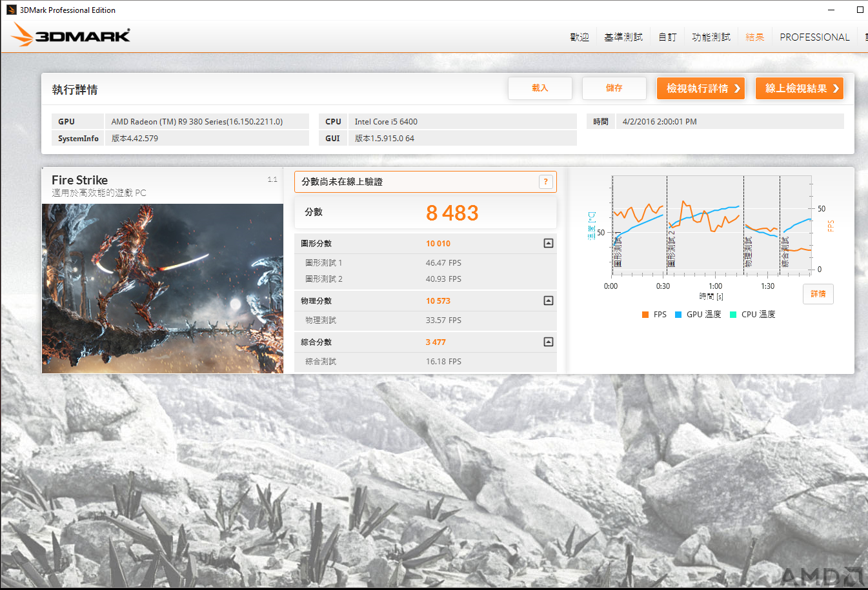Click the 載入 button
Viewport: 868px width, 590px height.
(x=540, y=88)
